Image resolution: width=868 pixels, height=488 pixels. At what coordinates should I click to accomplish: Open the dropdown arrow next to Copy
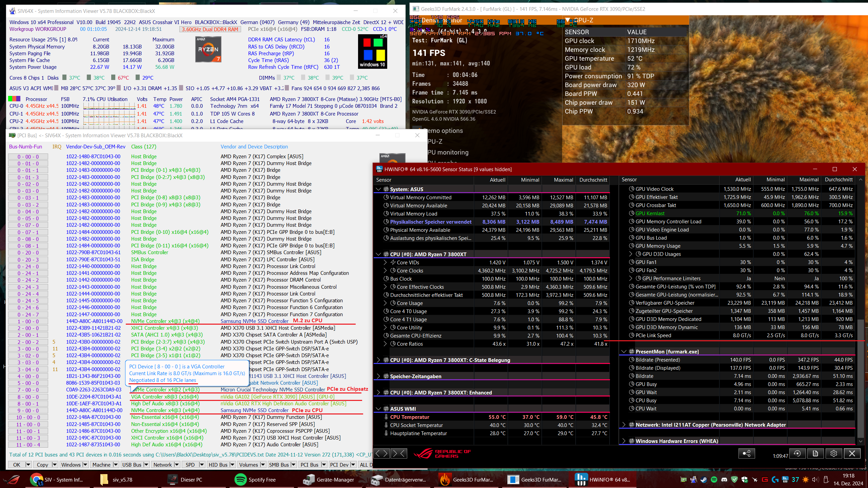(x=54, y=465)
